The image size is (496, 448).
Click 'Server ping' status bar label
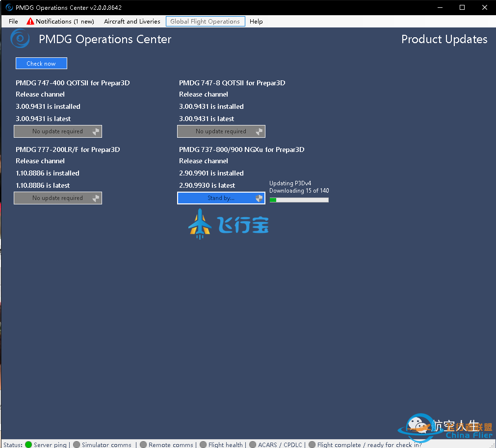pyautogui.click(x=50, y=445)
